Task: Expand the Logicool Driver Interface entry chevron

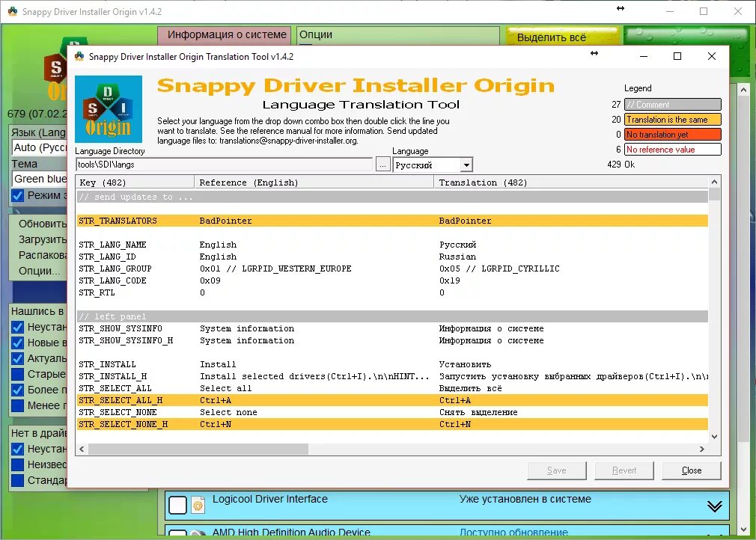Action: (x=714, y=506)
